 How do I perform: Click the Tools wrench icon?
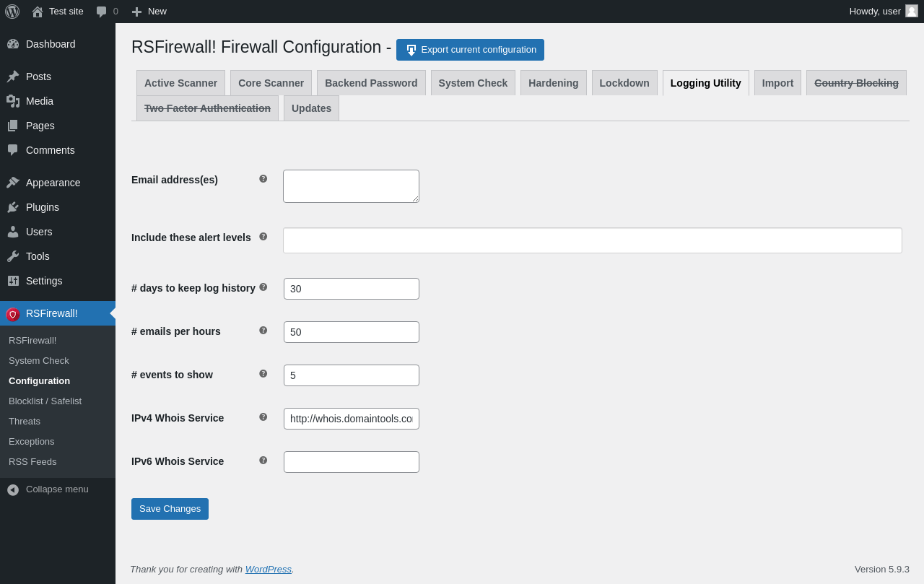(13, 256)
